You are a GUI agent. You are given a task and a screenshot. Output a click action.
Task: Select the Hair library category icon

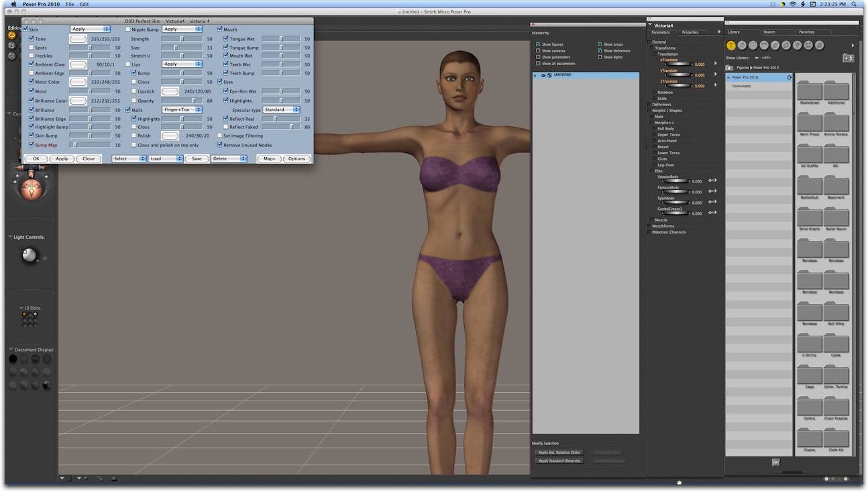(x=764, y=45)
